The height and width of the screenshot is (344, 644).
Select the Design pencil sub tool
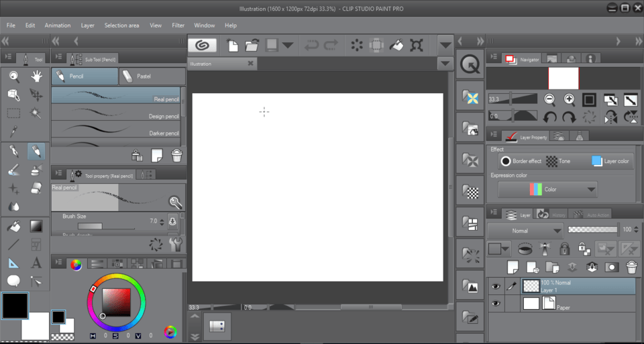115,112
